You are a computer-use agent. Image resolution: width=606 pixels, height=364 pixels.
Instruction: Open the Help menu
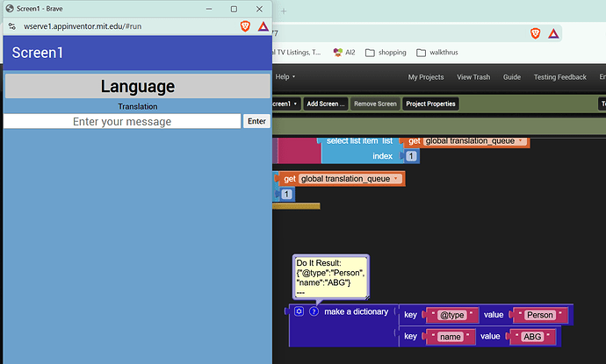coord(285,76)
